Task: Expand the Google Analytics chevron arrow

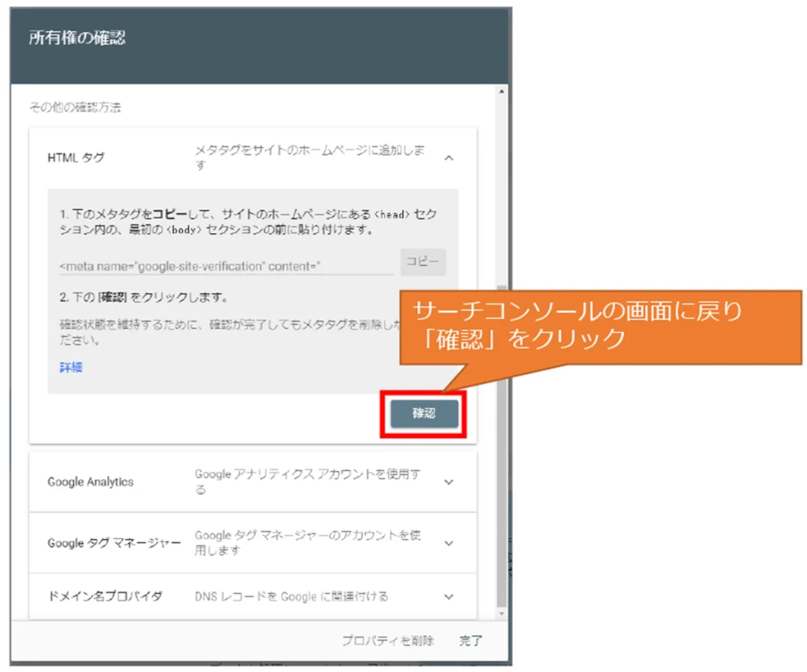Action: pos(448,482)
